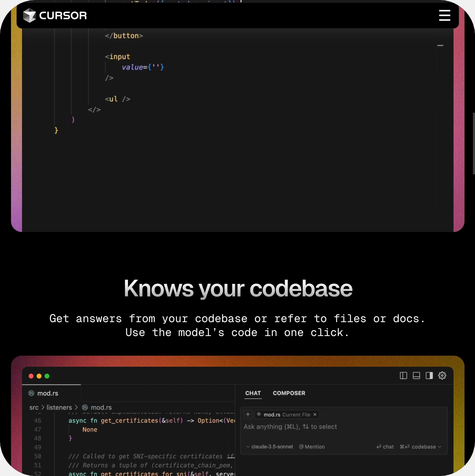Go to Cursor home via wordmark
This screenshot has height=476, width=475.
click(x=63, y=15)
